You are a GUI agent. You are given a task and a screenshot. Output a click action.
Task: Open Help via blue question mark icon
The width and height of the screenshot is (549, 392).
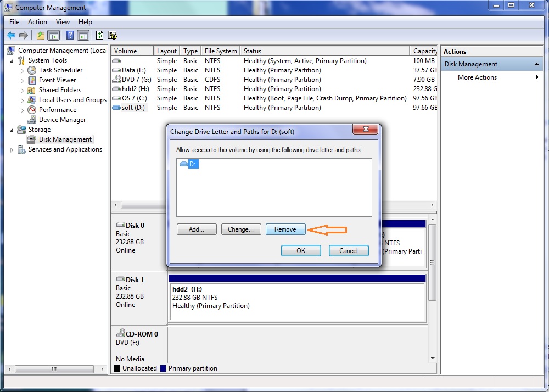pos(70,35)
